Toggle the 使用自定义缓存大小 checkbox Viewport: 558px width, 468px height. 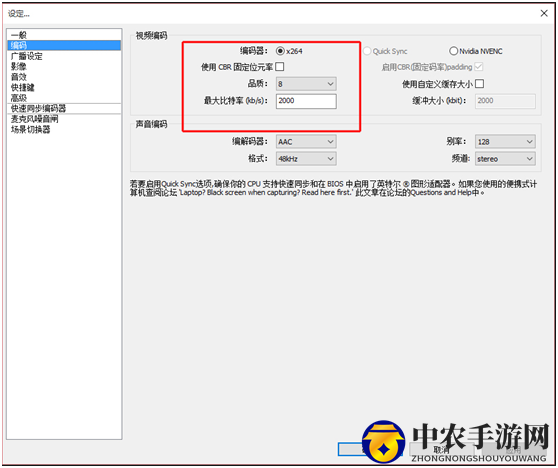click(x=479, y=84)
